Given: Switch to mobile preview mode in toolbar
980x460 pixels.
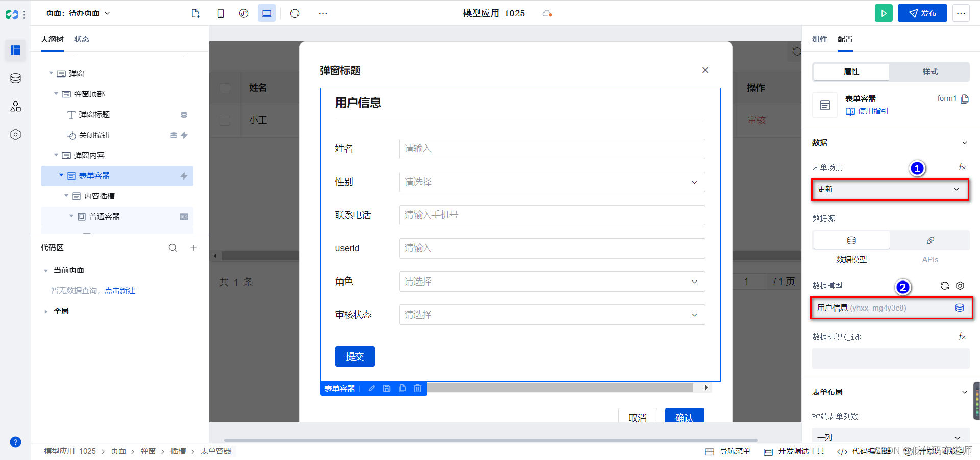Looking at the screenshot, I should [220, 13].
